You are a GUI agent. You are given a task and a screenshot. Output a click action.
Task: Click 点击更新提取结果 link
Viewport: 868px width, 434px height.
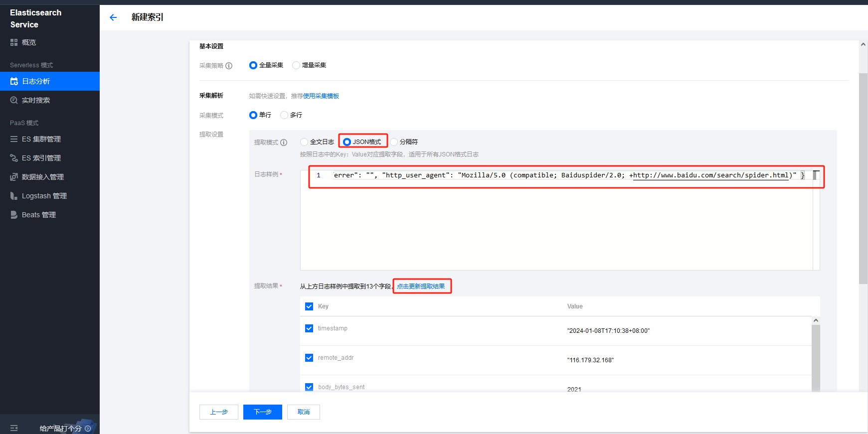point(421,287)
